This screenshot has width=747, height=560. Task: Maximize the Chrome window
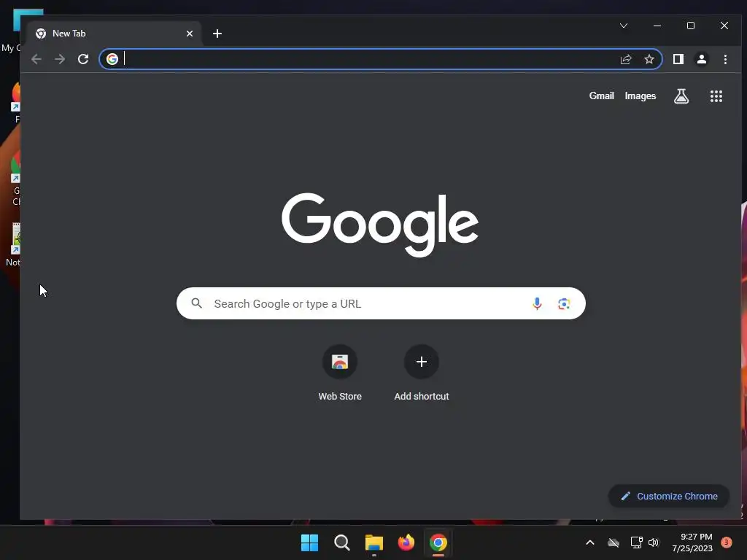tap(691, 26)
